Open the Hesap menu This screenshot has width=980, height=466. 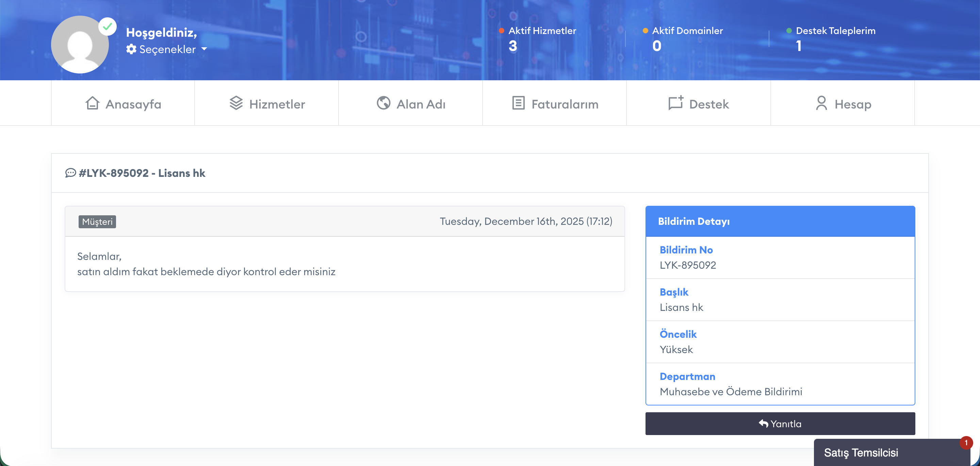coord(843,103)
